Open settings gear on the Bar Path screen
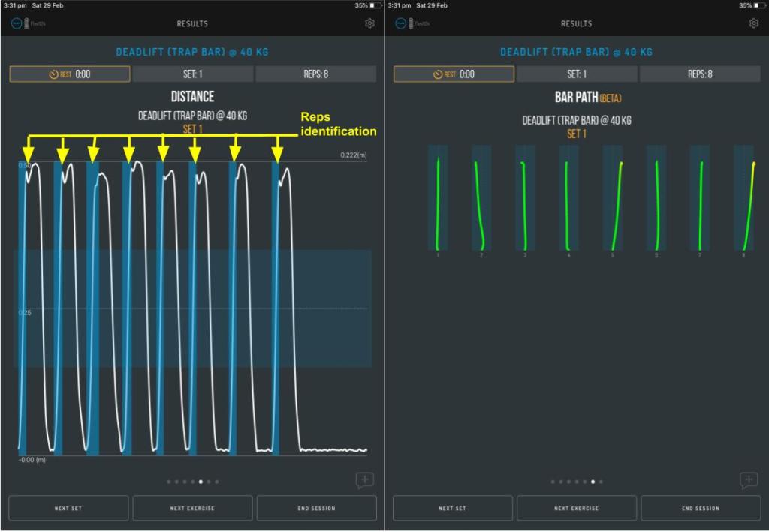769x532 pixels. (x=753, y=23)
